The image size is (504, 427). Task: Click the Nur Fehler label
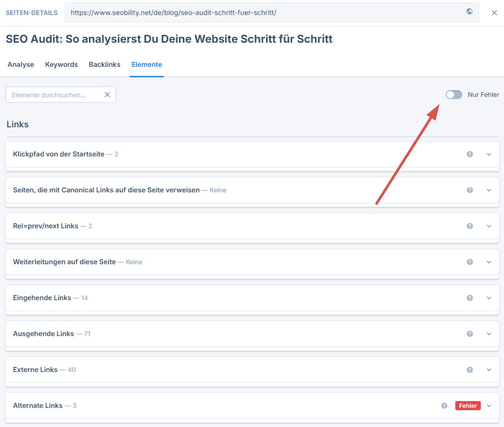pos(484,95)
